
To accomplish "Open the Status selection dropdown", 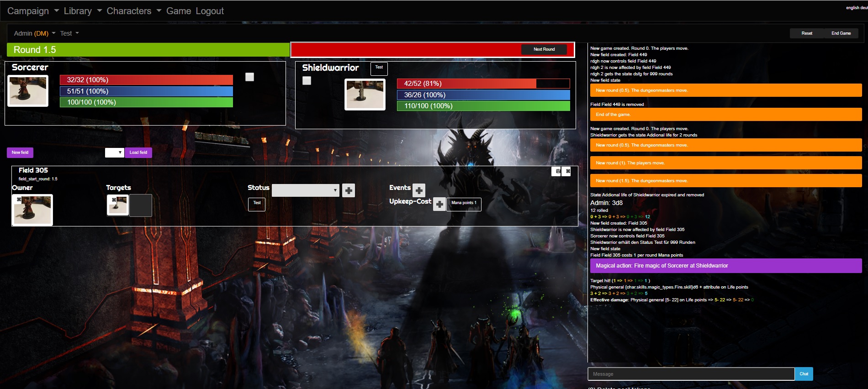I will (305, 190).
